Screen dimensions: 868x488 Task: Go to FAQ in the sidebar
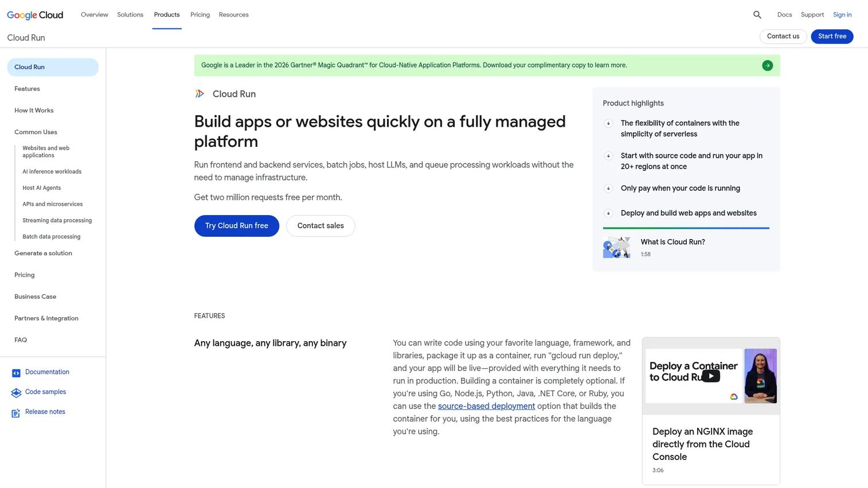click(x=21, y=340)
